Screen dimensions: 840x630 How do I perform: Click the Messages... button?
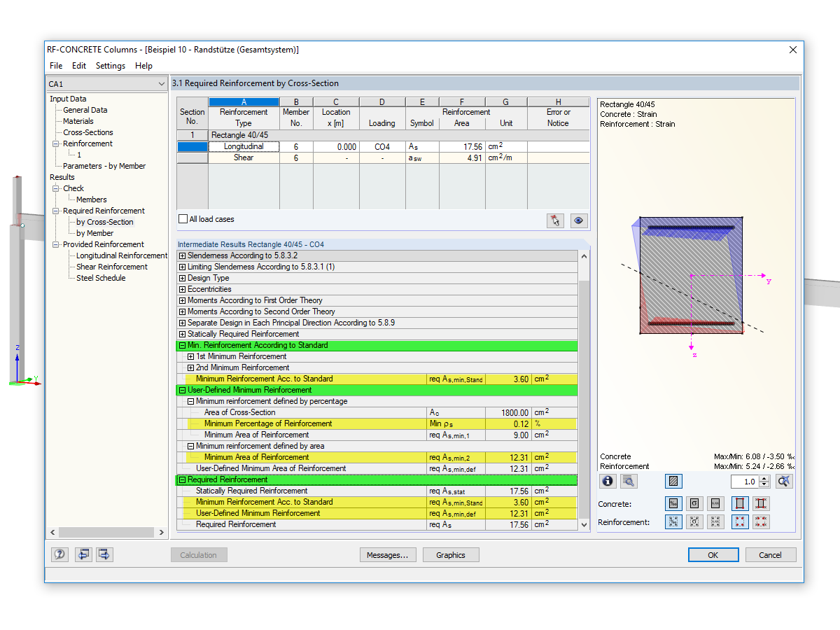pos(388,555)
